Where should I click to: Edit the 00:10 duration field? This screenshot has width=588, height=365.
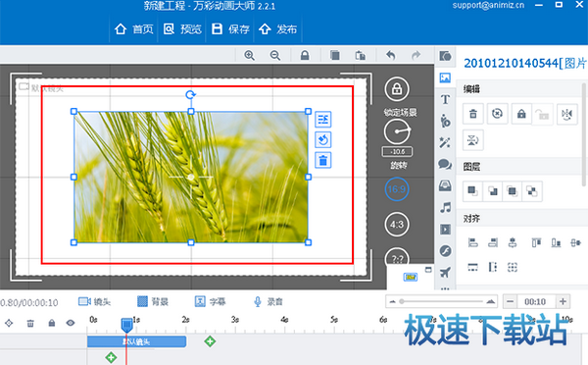[x=535, y=301]
